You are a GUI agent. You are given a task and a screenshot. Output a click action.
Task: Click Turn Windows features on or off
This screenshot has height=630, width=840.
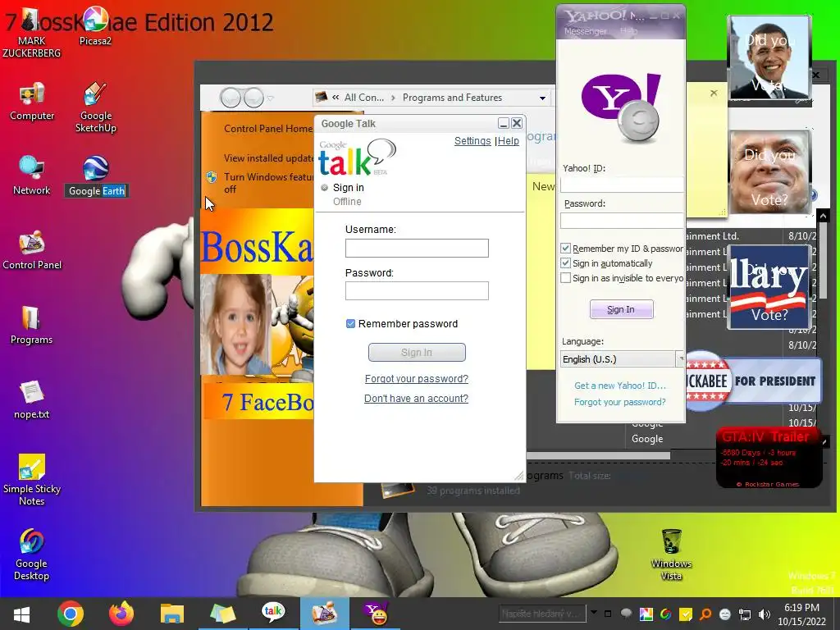tap(268, 183)
